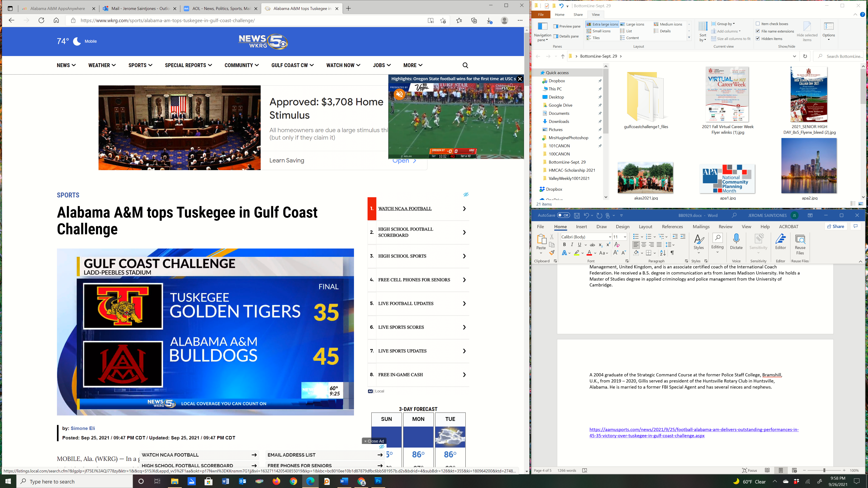
Task: Click Close Ad button
Action: [x=374, y=441]
